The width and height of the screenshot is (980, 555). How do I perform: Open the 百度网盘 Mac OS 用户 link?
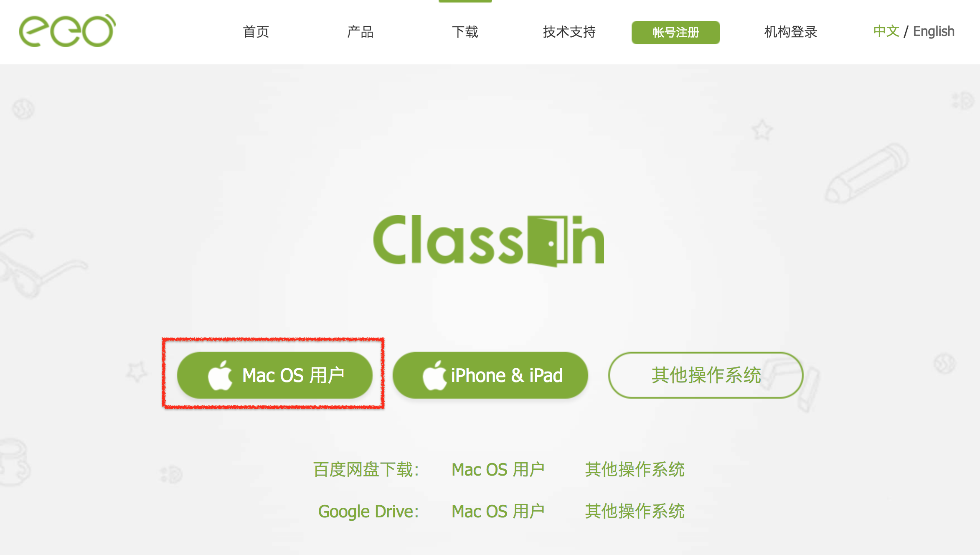(x=498, y=470)
